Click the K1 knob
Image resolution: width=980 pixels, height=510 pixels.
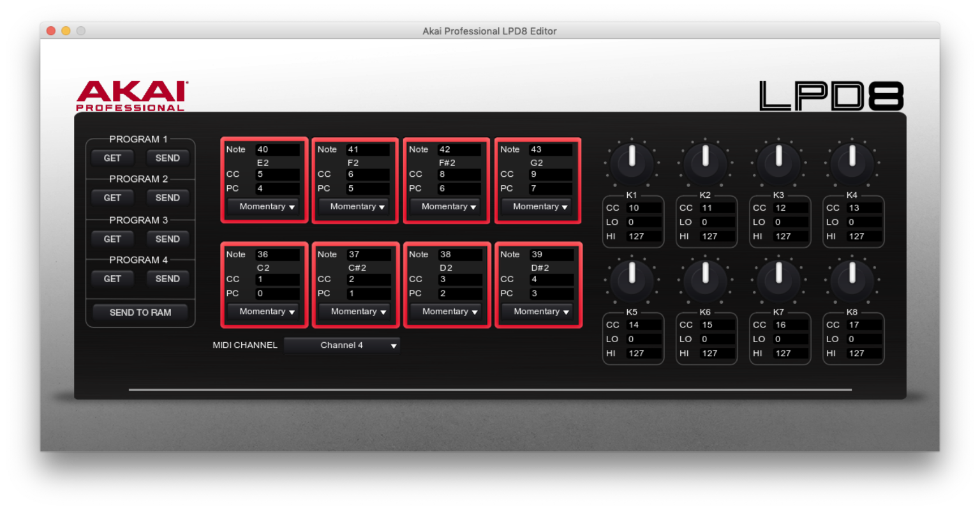pyautogui.click(x=632, y=163)
